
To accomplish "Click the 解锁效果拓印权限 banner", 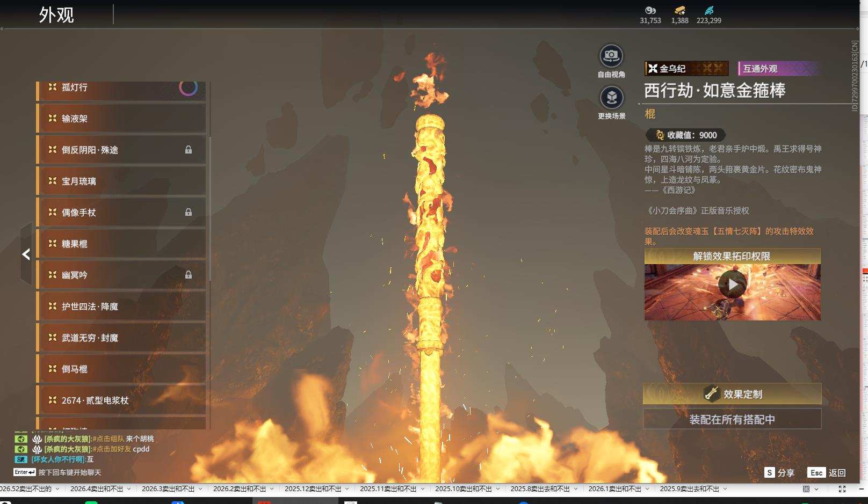I will 732,256.
